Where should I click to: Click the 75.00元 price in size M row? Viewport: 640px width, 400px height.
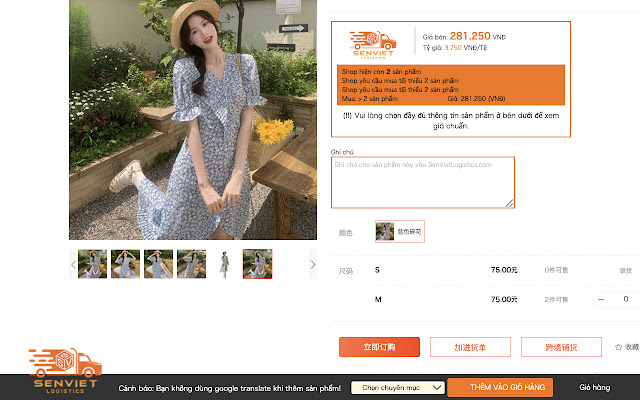click(504, 300)
